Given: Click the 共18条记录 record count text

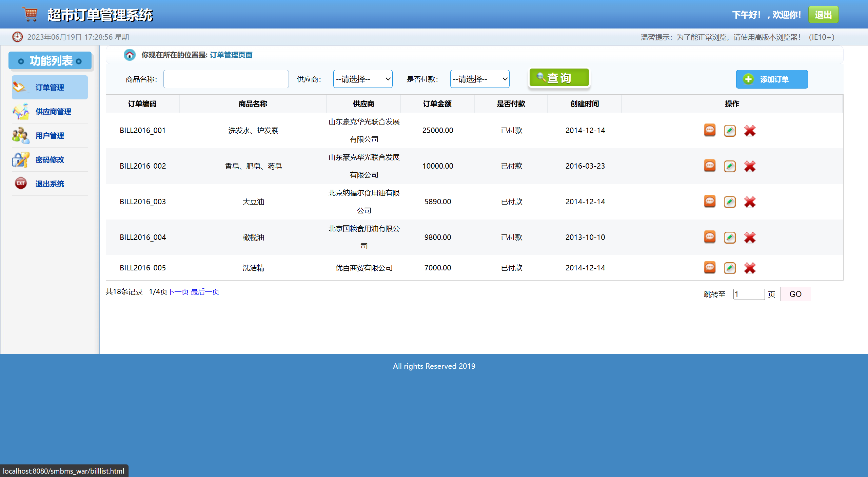Looking at the screenshot, I should pyautogui.click(x=124, y=292).
